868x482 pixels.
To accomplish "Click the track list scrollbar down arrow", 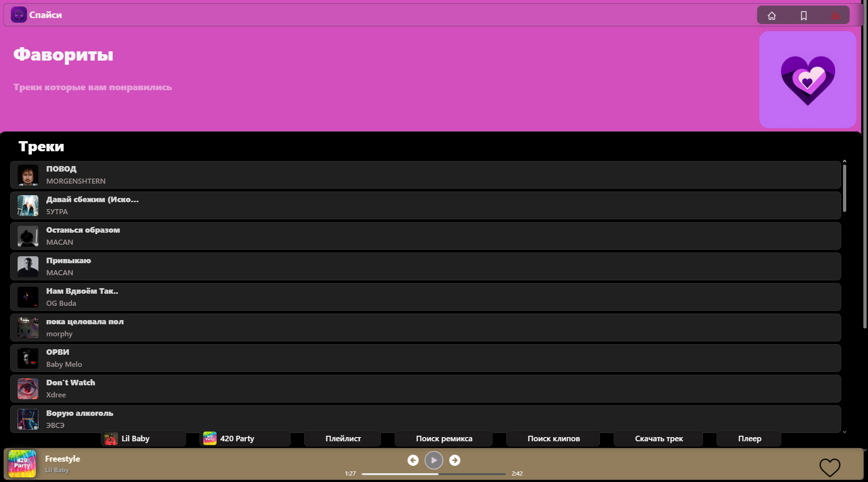I will click(x=844, y=432).
